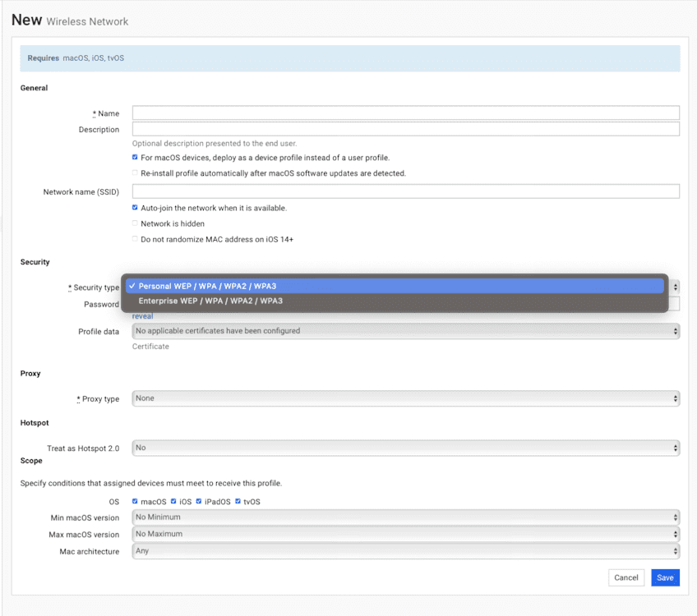Open the Treat as Hotspot 2.0 dropdown
The height and width of the screenshot is (616, 697).
pyautogui.click(x=406, y=448)
